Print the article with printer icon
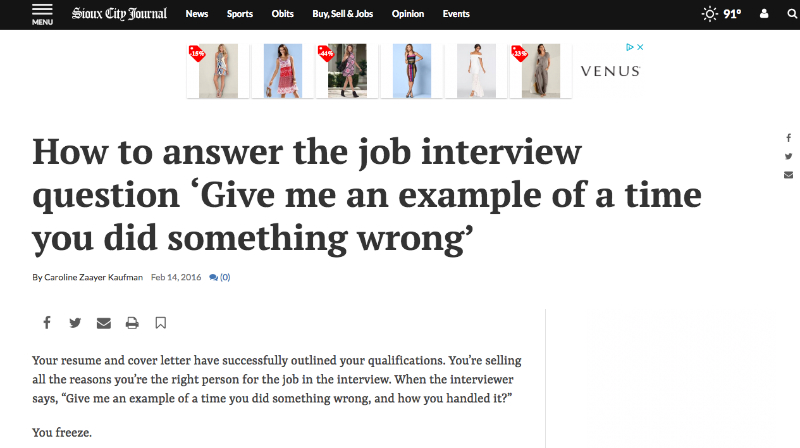This screenshot has width=800, height=448. [132, 323]
